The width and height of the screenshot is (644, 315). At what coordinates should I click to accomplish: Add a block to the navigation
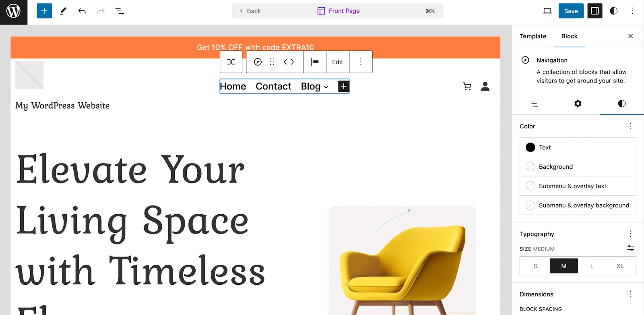pyautogui.click(x=344, y=86)
